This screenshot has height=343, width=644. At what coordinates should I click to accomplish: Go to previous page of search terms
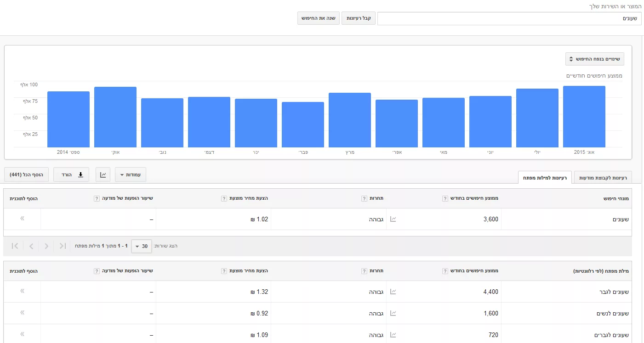(x=46, y=246)
